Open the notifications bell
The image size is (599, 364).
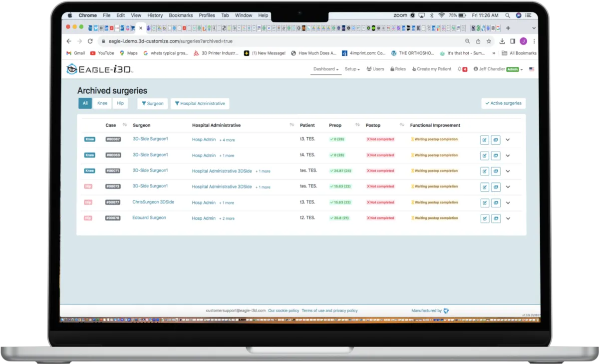click(460, 69)
